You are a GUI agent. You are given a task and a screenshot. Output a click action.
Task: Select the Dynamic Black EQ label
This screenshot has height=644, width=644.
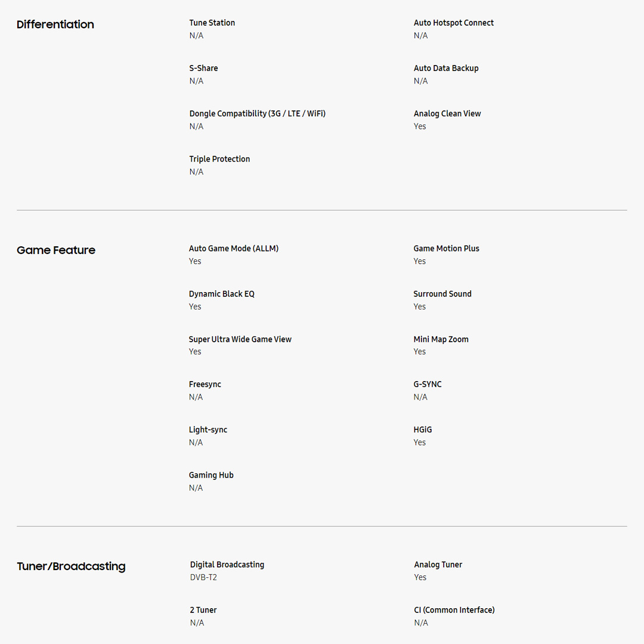point(222,293)
